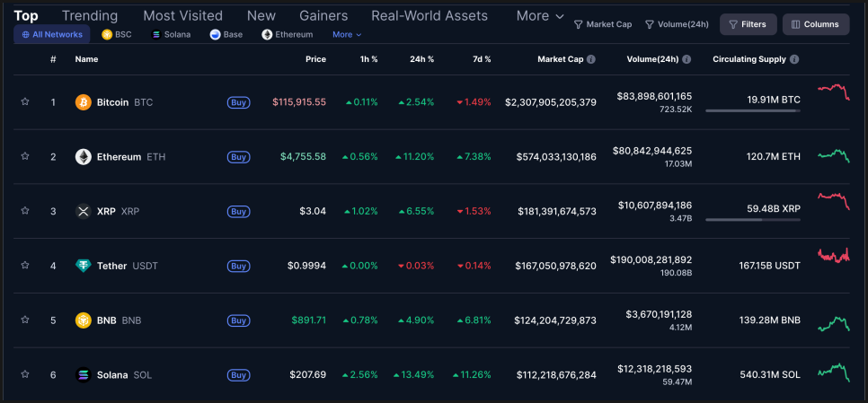Viewport: 868px width, 403px height.
Task: Click XRP circulating supply progress bar
Action: 753,220
